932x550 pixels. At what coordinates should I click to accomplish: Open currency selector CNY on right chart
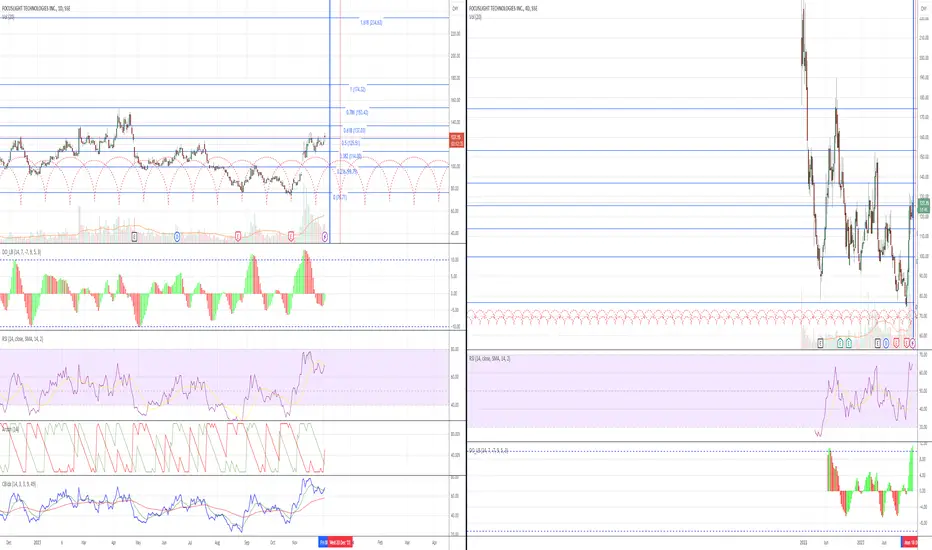pyautogui.click(x=922, y=8)
